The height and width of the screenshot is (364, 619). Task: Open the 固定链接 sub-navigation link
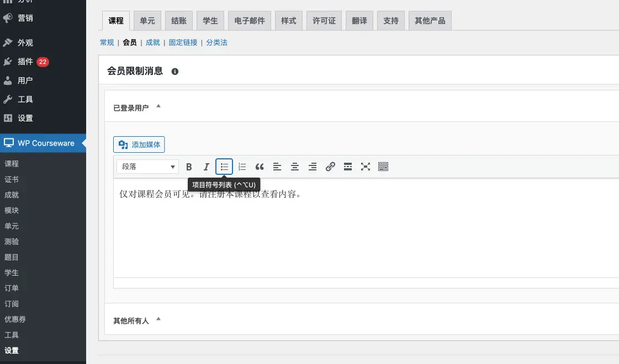coord(183,42)
